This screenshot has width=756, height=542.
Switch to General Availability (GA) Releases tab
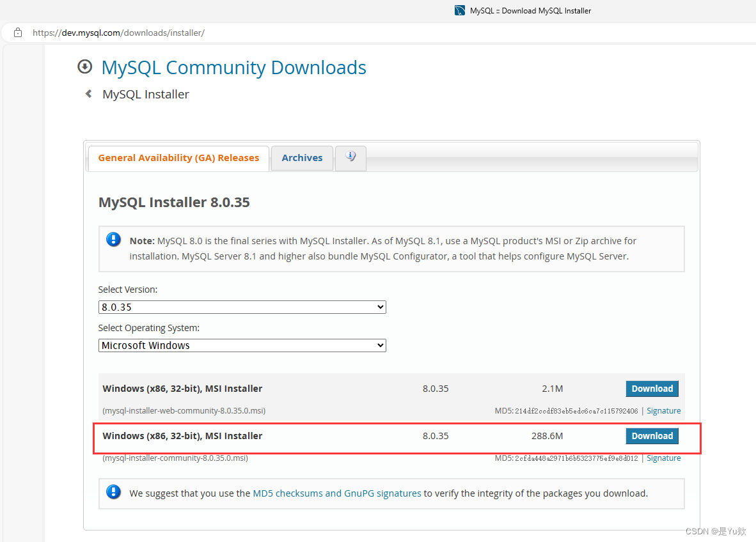tap(178, 158)
